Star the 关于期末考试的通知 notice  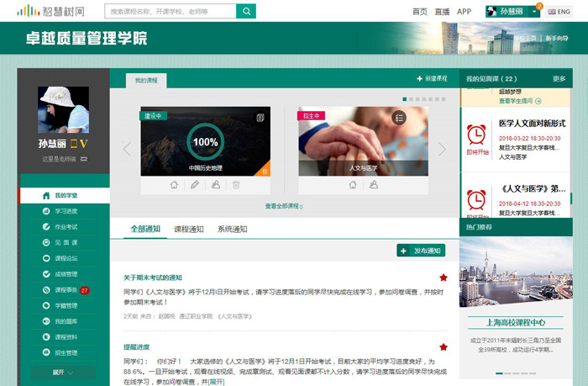[x=443, y=278]
